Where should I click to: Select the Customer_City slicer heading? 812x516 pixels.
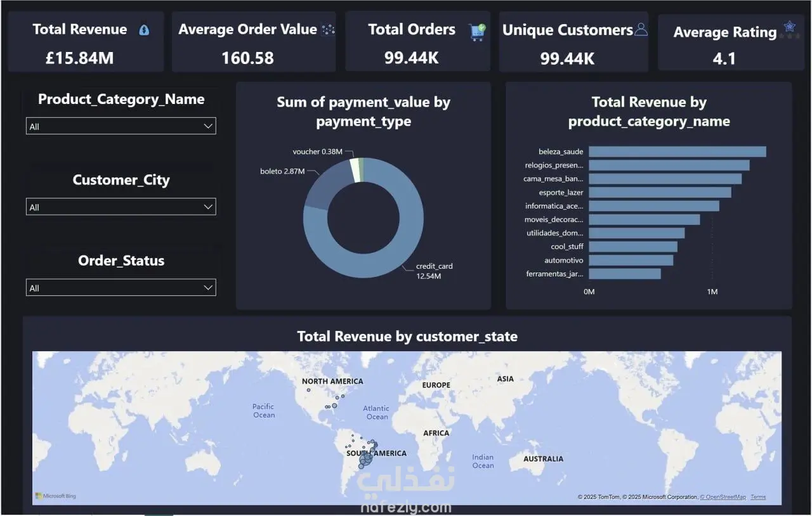coord(121,180)
